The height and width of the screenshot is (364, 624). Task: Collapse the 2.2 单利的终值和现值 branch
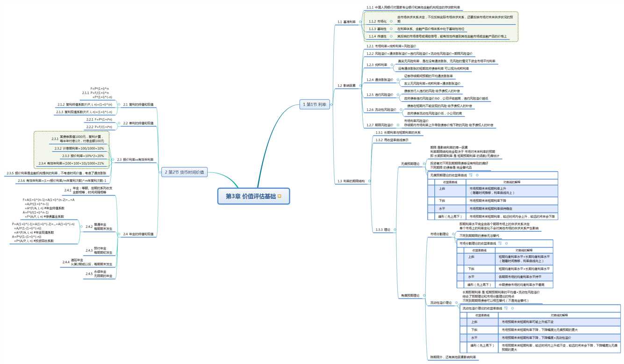[x=118, y=123]
